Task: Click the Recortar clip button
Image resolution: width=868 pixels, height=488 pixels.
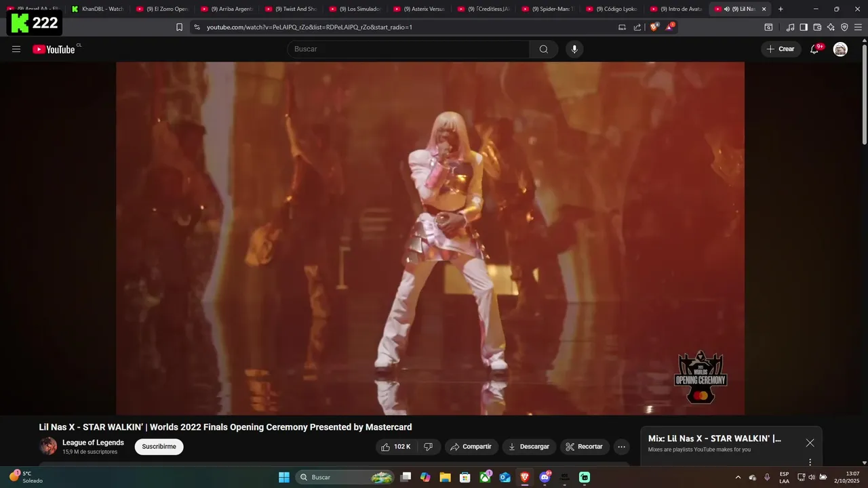Action: click(x=585, y=447)
